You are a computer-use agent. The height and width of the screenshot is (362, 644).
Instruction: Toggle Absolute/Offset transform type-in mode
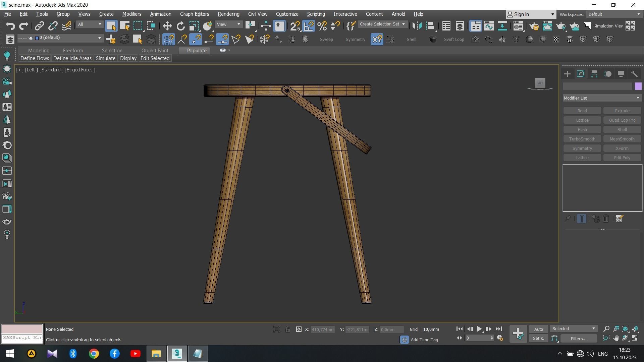(299, 329)
